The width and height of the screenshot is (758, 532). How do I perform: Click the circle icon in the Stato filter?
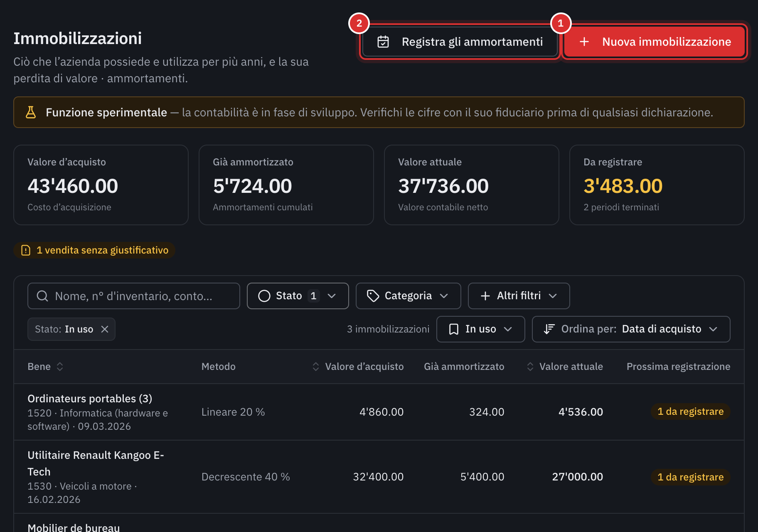tap(264, 296)
